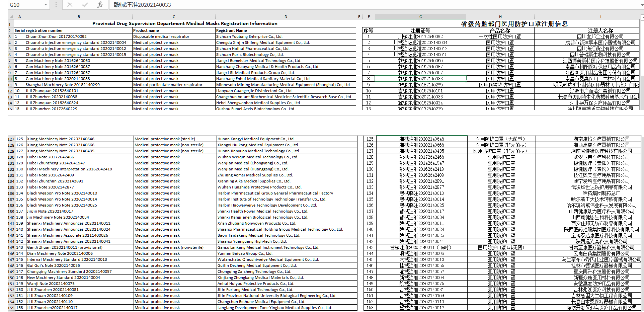This screenshot has width=644, height=312.
Task: Click the 序号 header cell
Action: (369, 30)
